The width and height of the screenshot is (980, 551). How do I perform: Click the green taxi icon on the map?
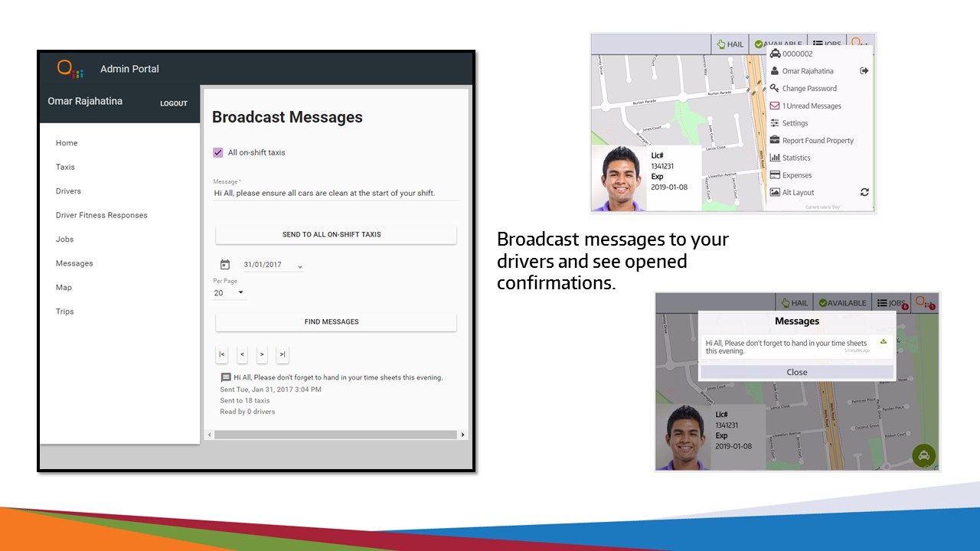click(924, 455)
